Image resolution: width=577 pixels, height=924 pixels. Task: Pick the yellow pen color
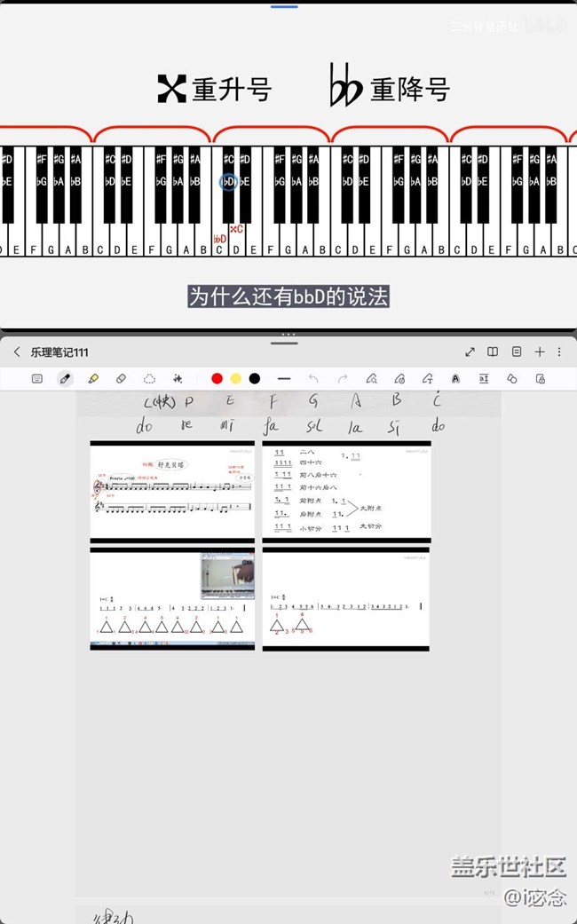[x=235, y=378]
